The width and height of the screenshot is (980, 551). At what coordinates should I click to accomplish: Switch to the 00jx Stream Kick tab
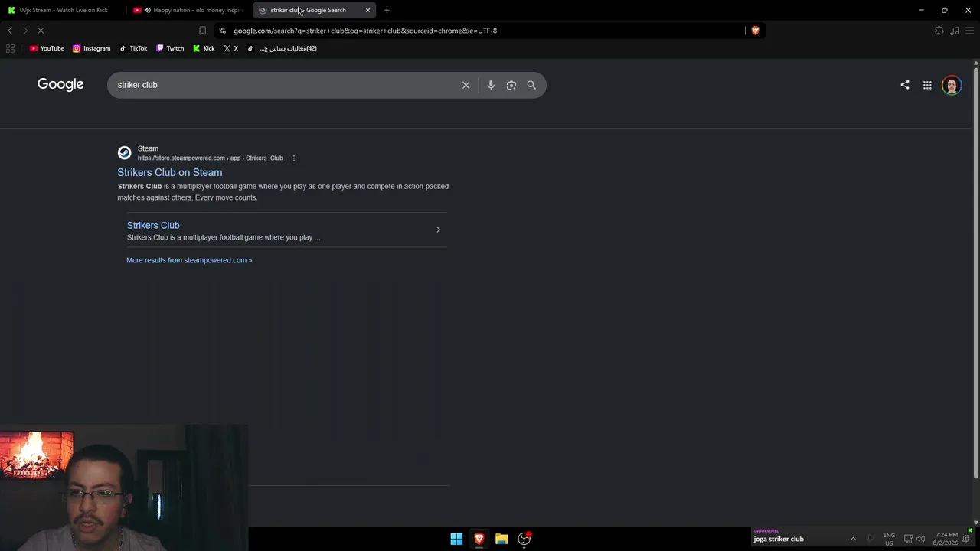click(63, 10)
